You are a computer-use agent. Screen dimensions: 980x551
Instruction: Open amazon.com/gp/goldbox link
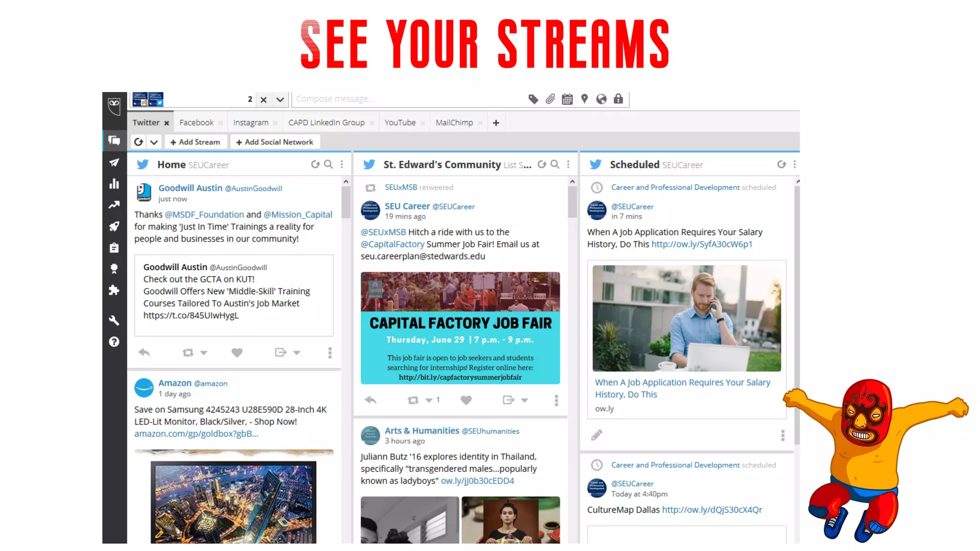[x=196, y=434]
